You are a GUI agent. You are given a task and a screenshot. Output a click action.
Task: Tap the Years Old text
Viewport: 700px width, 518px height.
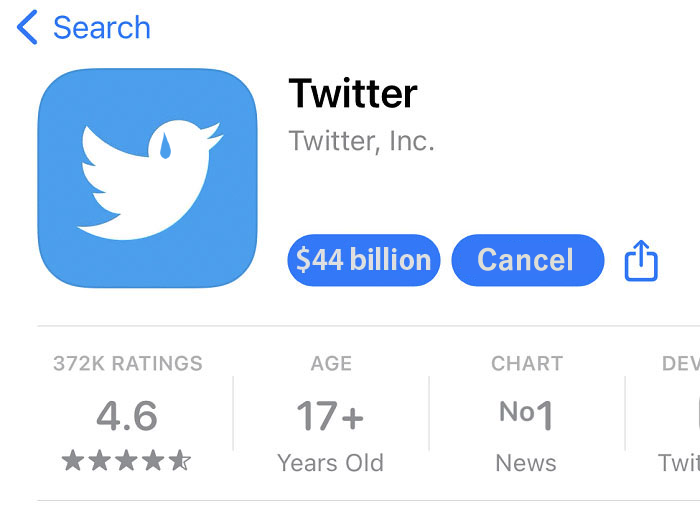pyautogui.click(x=330, y=463)
